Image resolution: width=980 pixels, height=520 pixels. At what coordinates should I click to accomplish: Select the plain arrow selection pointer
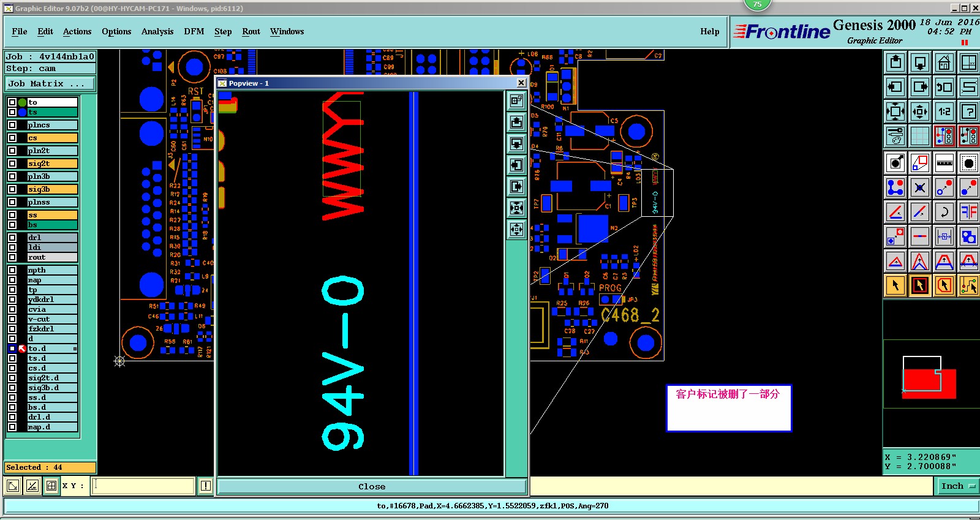click(895, 285)
